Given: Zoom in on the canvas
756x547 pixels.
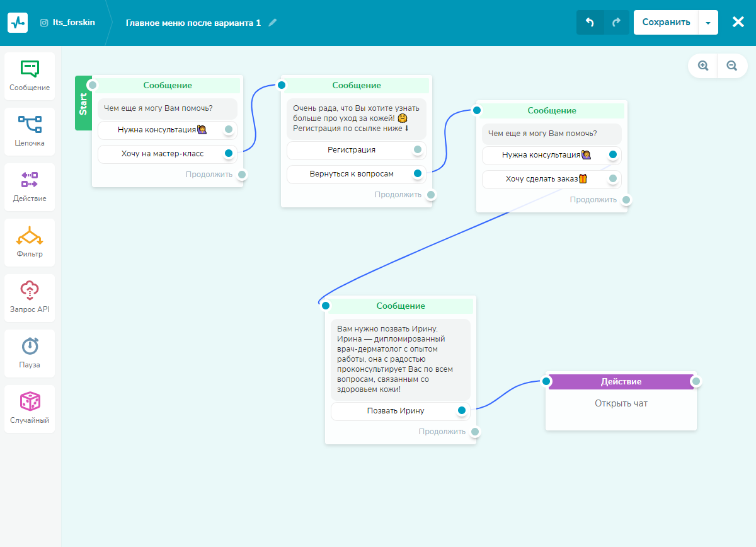Looking at the screenshot, I should pyautogui.click(x=703, y=65).
